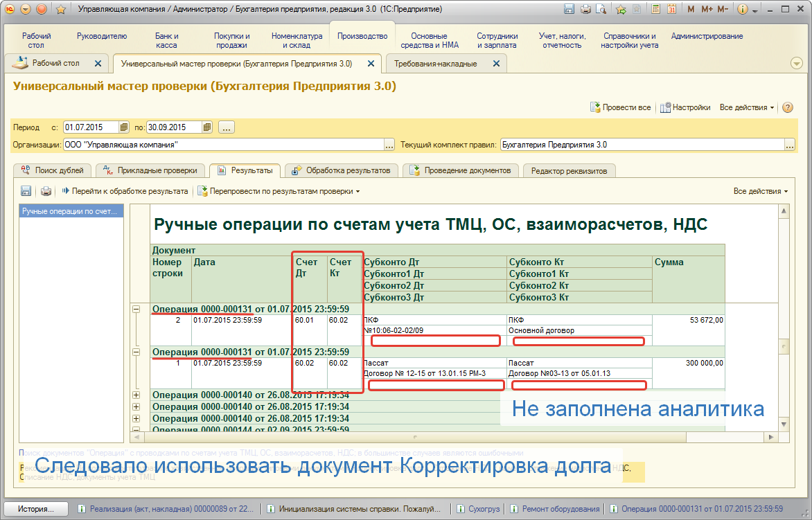Click the round help question mark icon
Viewport: 812px width, 520px height.
click(x=788, y=107)
